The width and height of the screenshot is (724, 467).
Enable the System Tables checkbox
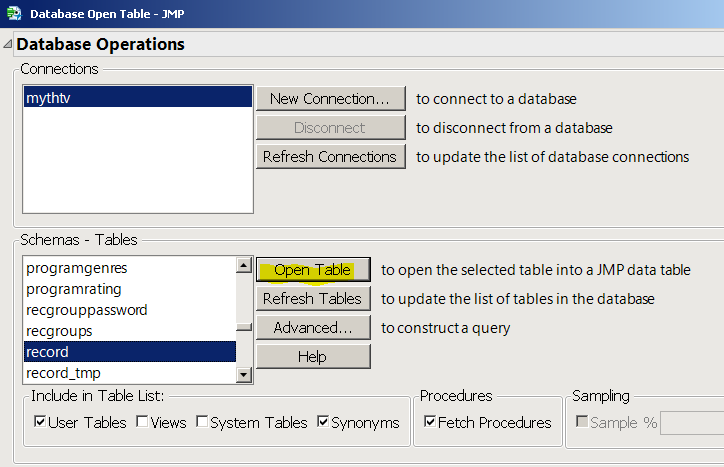tap(202, 422)
